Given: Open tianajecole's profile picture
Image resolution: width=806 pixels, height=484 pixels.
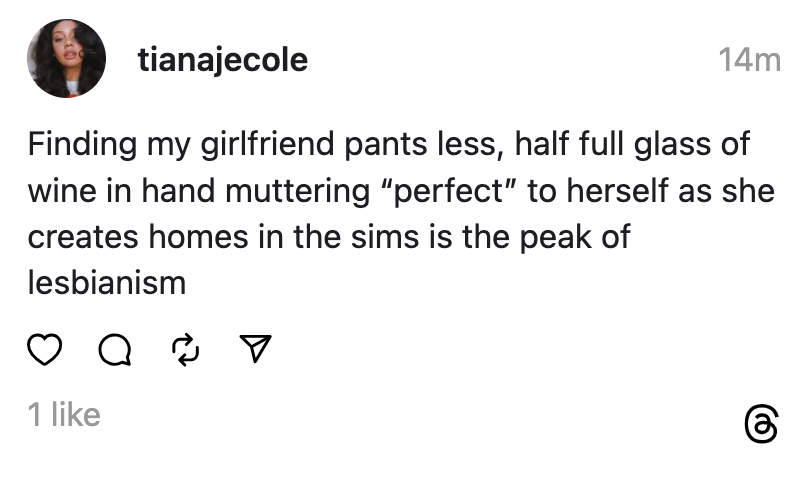Looking at the screenshot, I should 66,59.
